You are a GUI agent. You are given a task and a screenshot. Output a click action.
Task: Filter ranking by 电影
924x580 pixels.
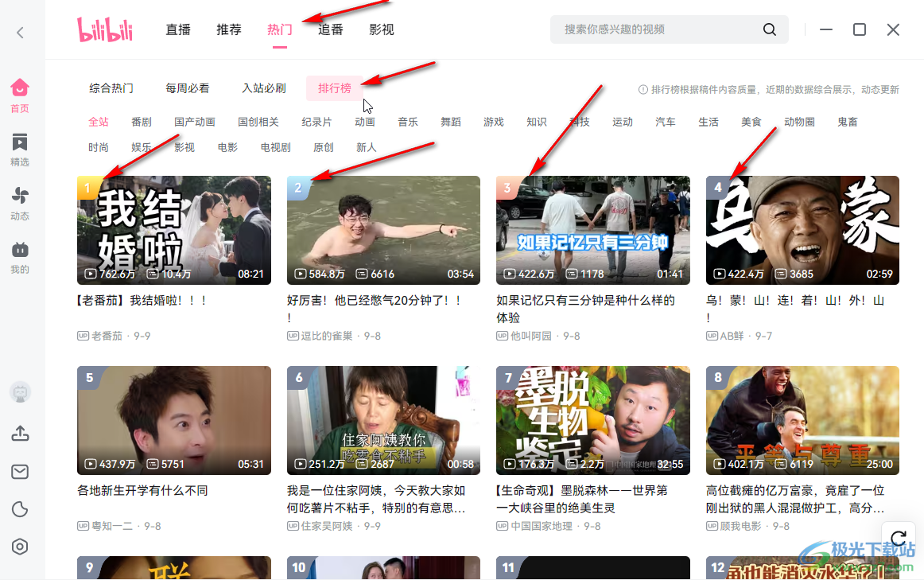[x=227, y=147]
